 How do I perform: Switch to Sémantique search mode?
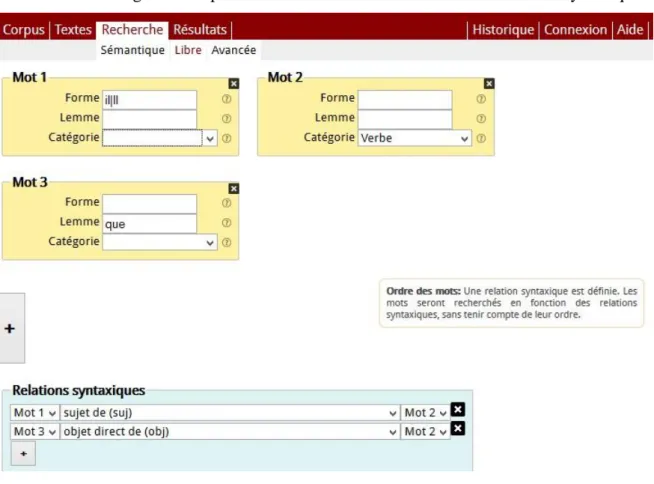click(133, 50)
